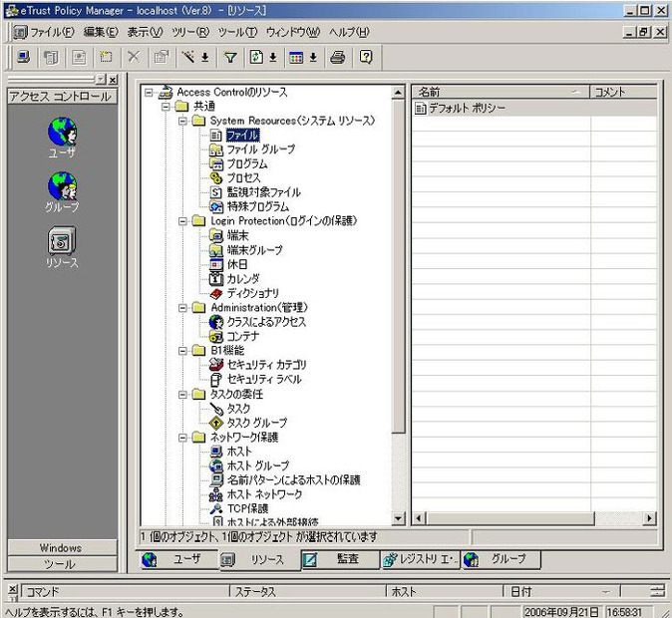Select TCP保護 tree node

(247, 508)
